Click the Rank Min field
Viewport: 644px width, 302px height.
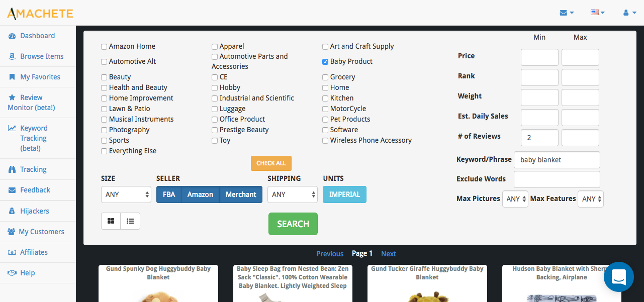[x=539, y=77]
